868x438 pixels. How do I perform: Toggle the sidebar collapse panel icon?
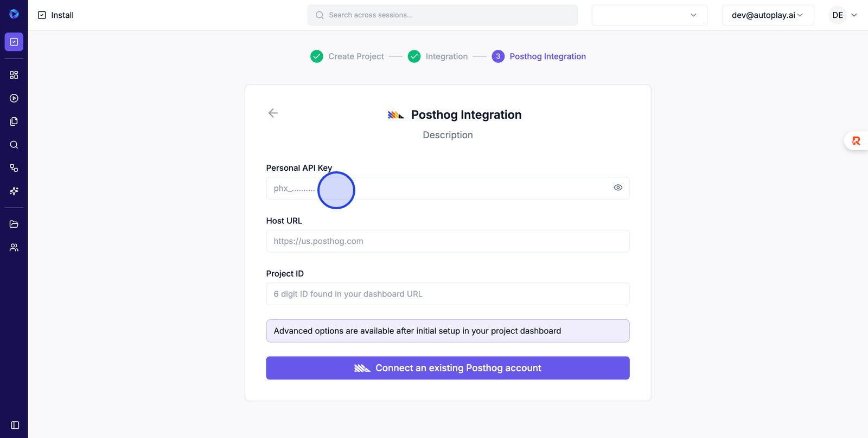click(15, 426)
